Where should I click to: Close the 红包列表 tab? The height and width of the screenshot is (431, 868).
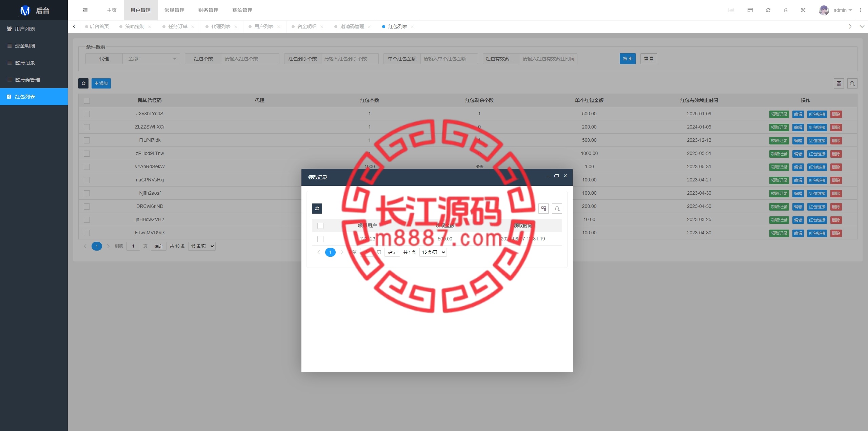[x=413, y=27]
